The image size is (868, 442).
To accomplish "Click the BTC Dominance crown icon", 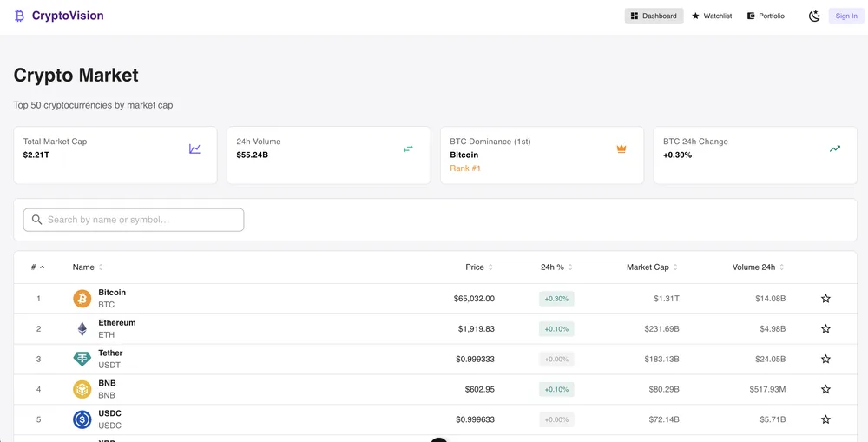I will [x=621, y=148].
